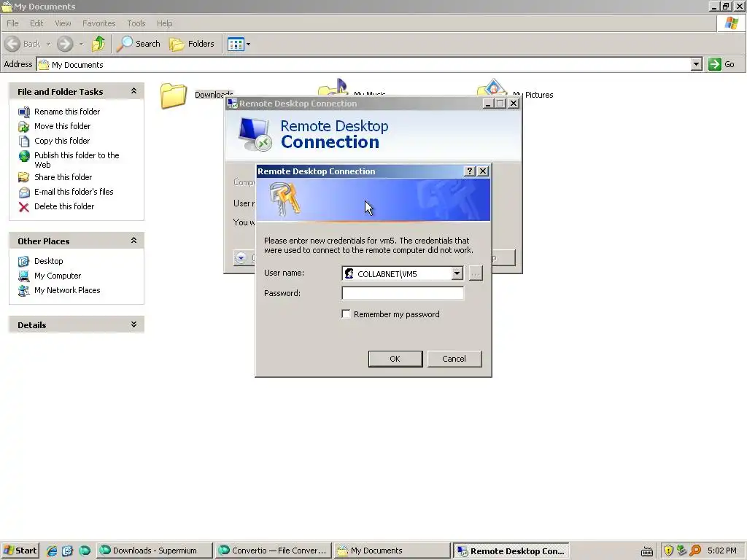Click the Share this folder icon
The width and height of the screenshot is (747, 560).
click(x=24, y=177)
